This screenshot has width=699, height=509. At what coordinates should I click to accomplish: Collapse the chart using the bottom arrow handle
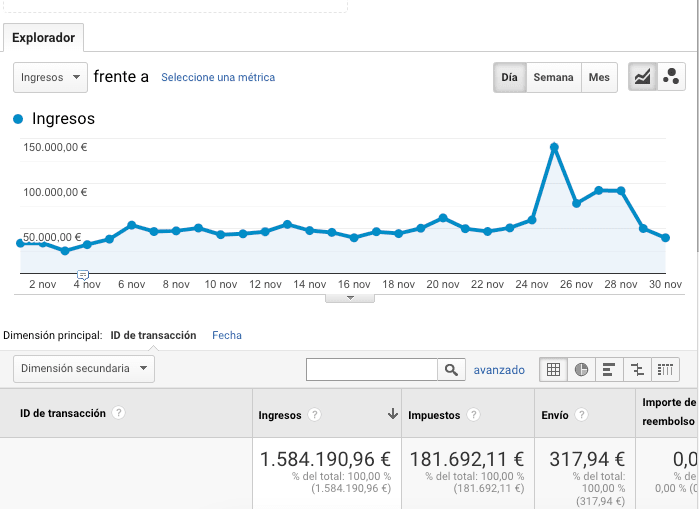tap(350, 297)
